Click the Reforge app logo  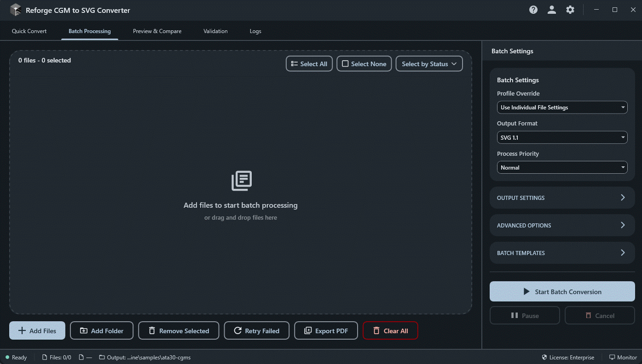tap(15, 9)
